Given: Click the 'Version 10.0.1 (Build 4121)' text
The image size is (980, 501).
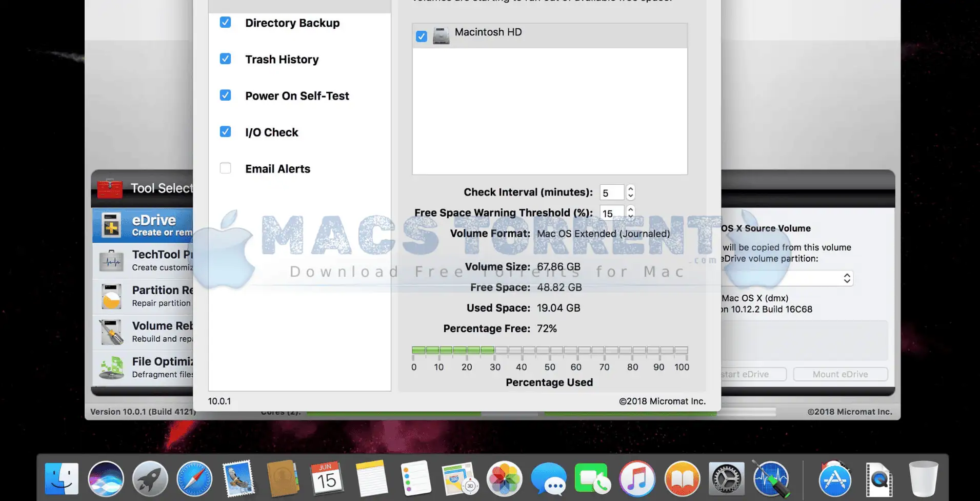Looking at the screenshot, I should (143, 412).
